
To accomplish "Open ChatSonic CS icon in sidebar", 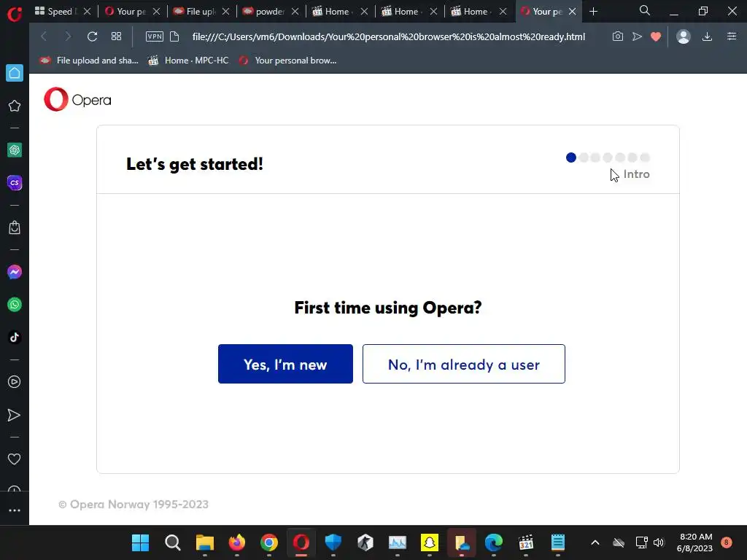I will [15, 183].
